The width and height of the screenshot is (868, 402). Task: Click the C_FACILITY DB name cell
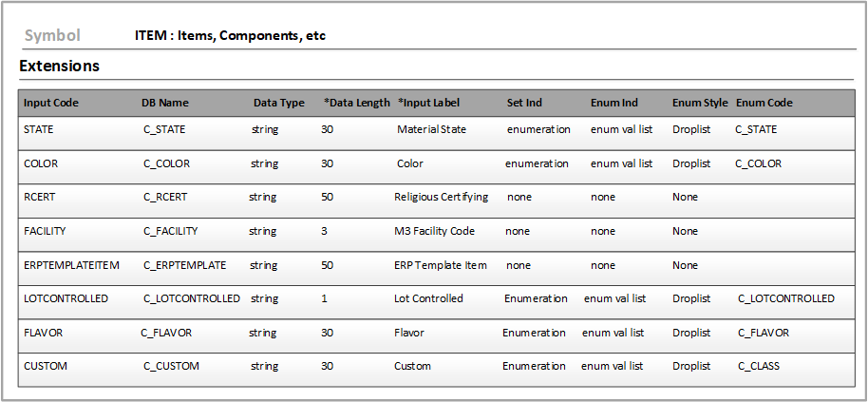coord(170,231)
